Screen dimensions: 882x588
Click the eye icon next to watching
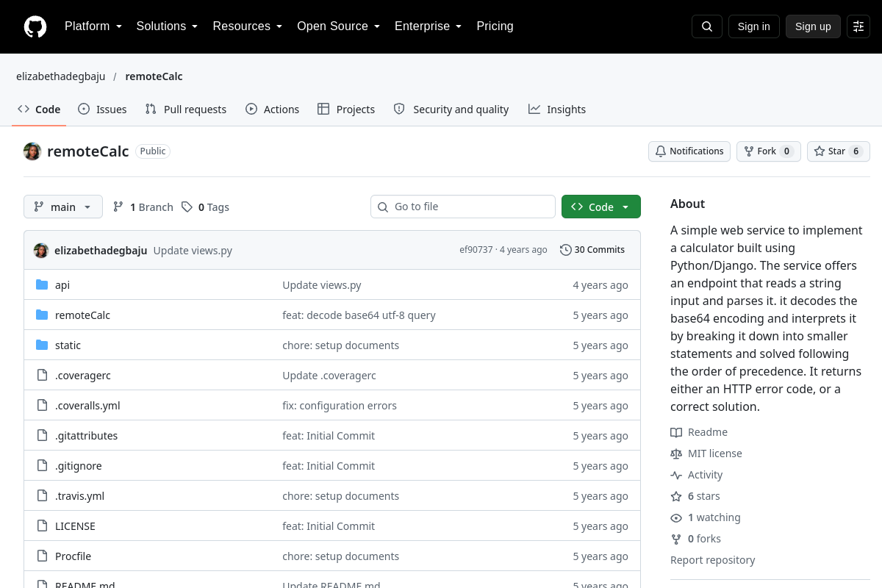pos(676,517)
